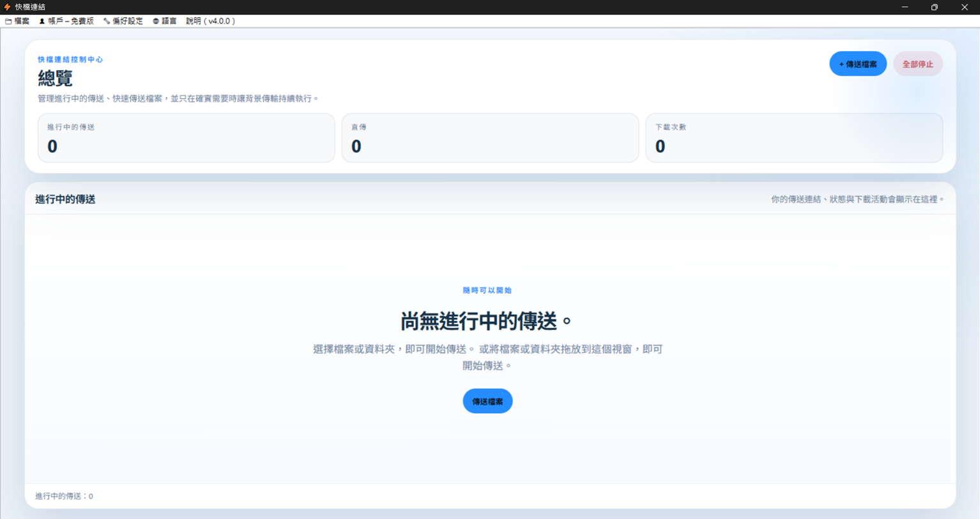Image resolution: width=980 pixels, height=519 pixels.
Task: Click the 尚無進行中的傳送 headline
Action: pos(487,321)
